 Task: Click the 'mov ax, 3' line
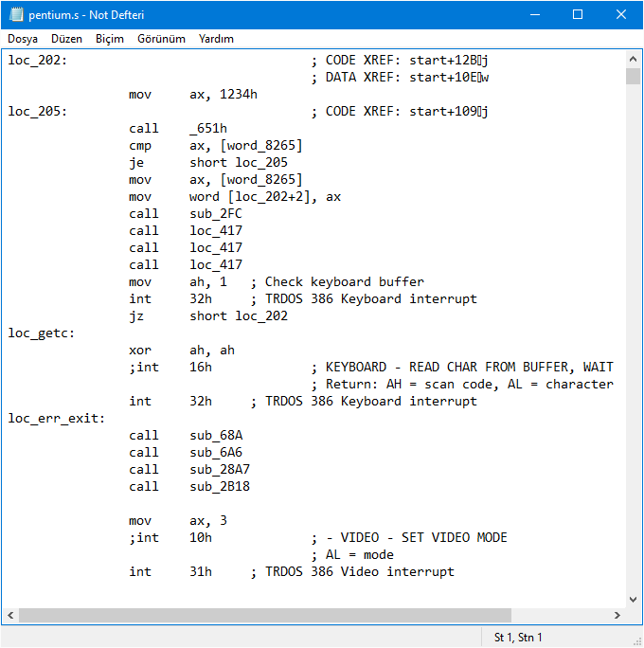click(178, 521)
